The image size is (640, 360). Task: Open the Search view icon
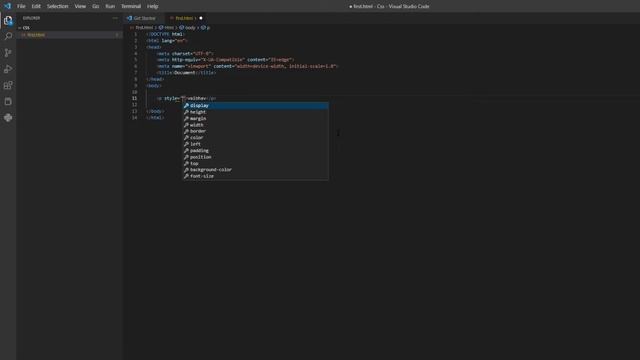(x=8, y=36)
